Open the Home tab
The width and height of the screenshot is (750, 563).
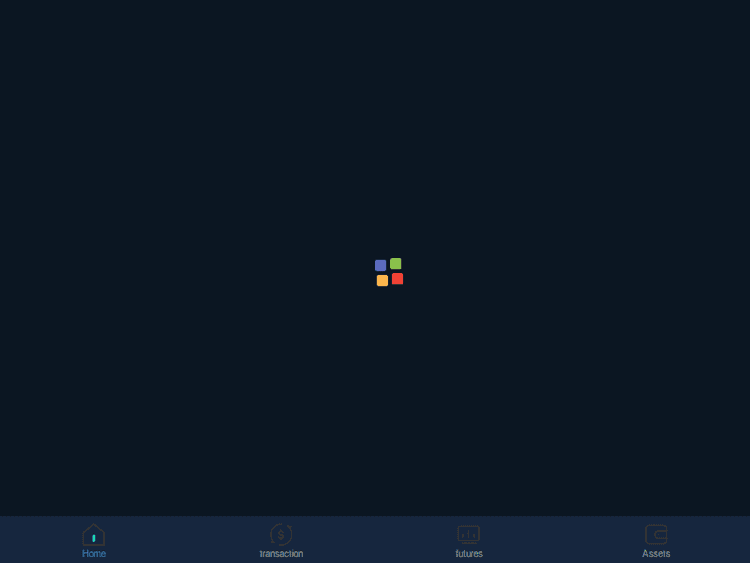(x=94, y=541)
